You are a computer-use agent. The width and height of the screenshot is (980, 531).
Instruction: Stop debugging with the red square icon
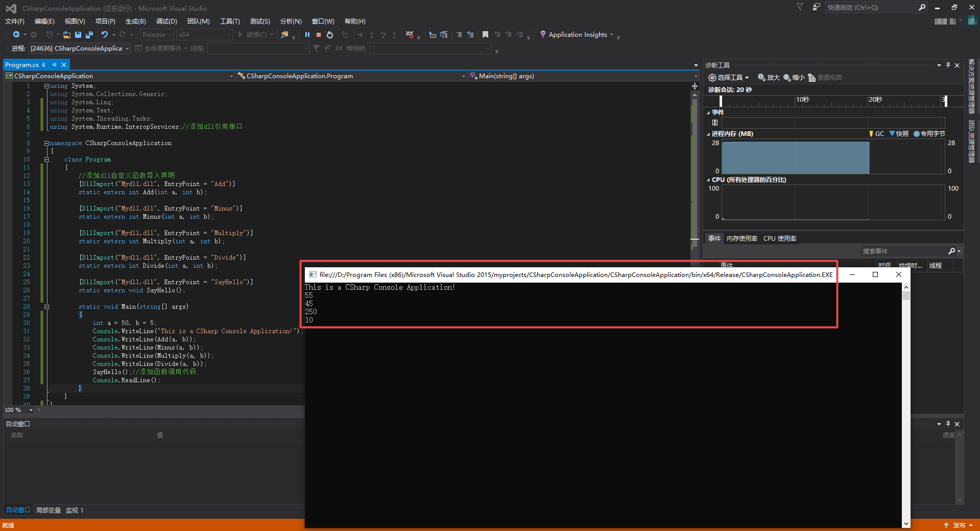coord(319,34)
